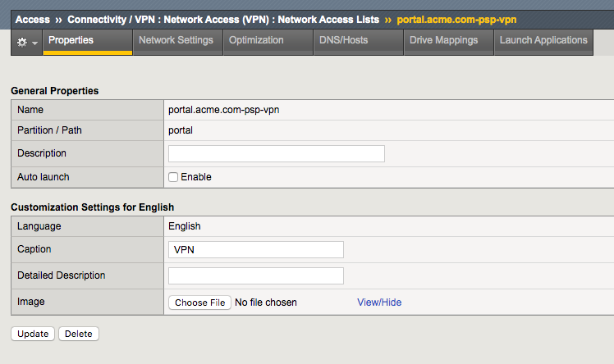The width and height of the screenshot is (614, 364).
Task: Enable the Auto launch checkbox
Action: click(173, 177)
